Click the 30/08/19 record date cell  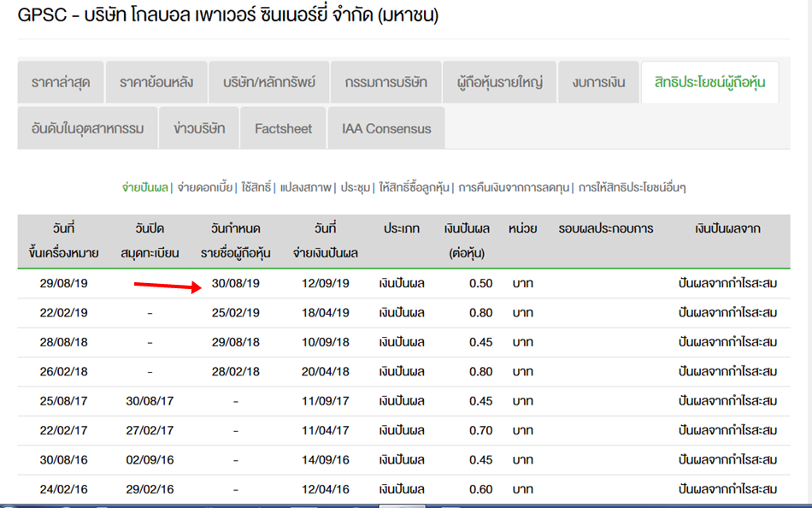click(x=236, y=284)
